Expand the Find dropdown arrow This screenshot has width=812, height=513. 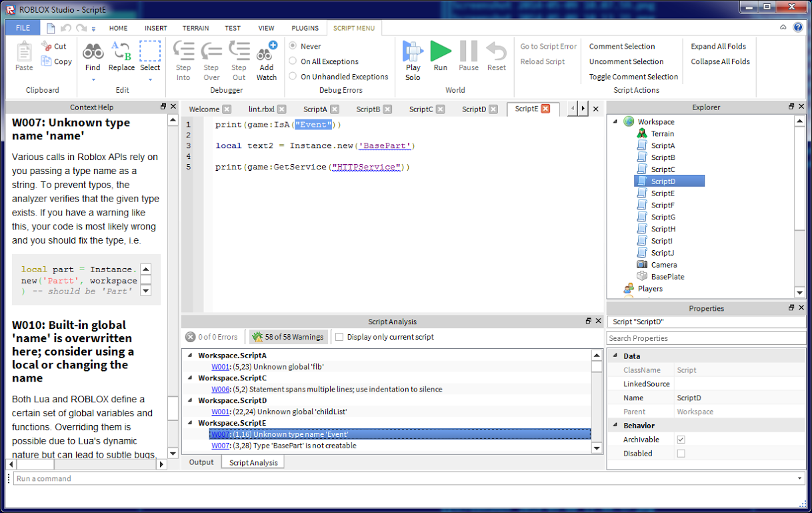click(x=93, y=79)
